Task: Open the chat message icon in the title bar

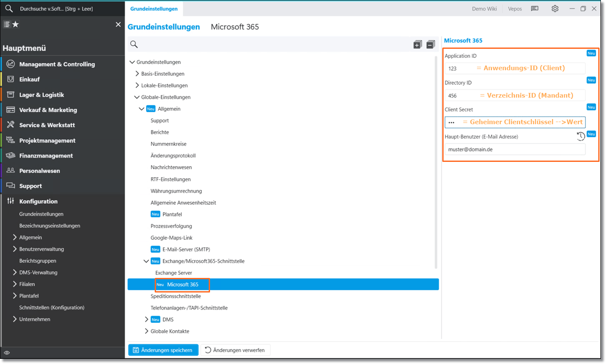Action: click(534, 9)
